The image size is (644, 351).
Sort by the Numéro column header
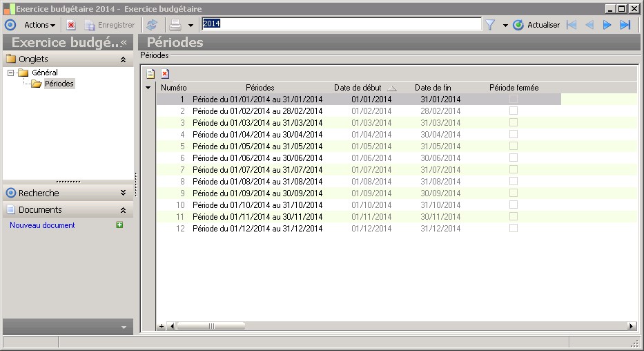(x=174, y=88)
